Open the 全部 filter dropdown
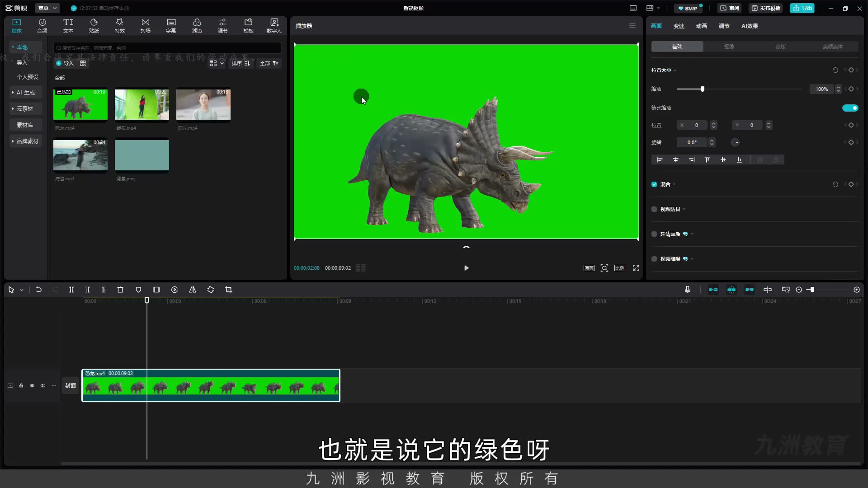This screenshot has width=868, height=488. [x=269, y=63]
